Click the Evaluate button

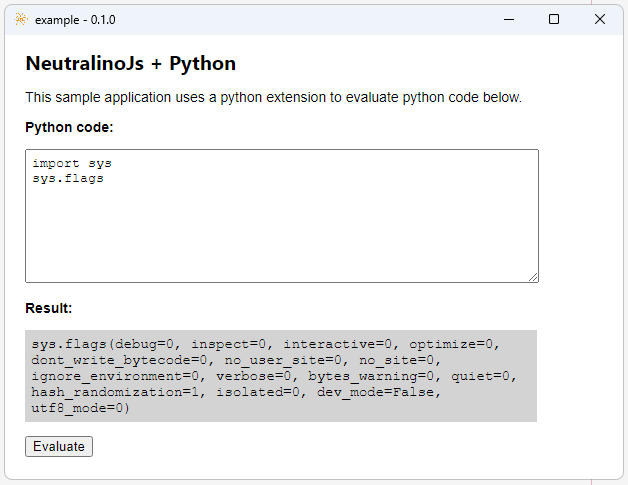click(x=59, y=446)
